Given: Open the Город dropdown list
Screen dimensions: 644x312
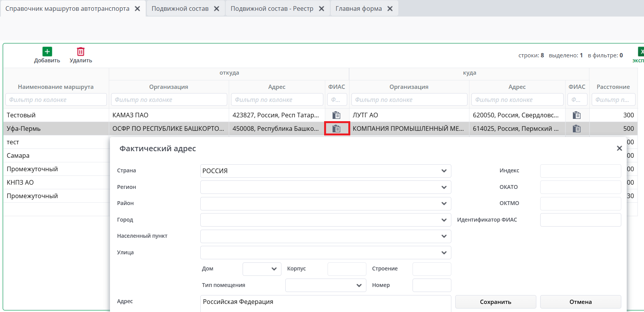Looking at the screenshot, I should pos(444,220).
